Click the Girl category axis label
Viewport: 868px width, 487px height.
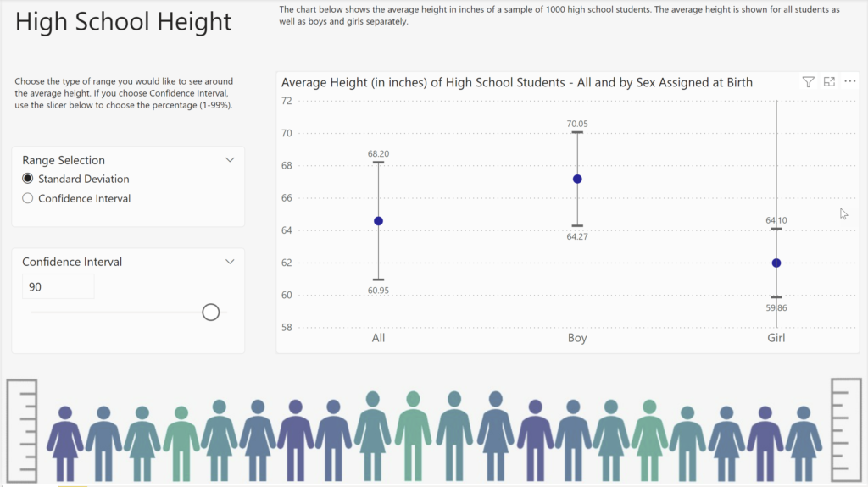click(776, 338)
